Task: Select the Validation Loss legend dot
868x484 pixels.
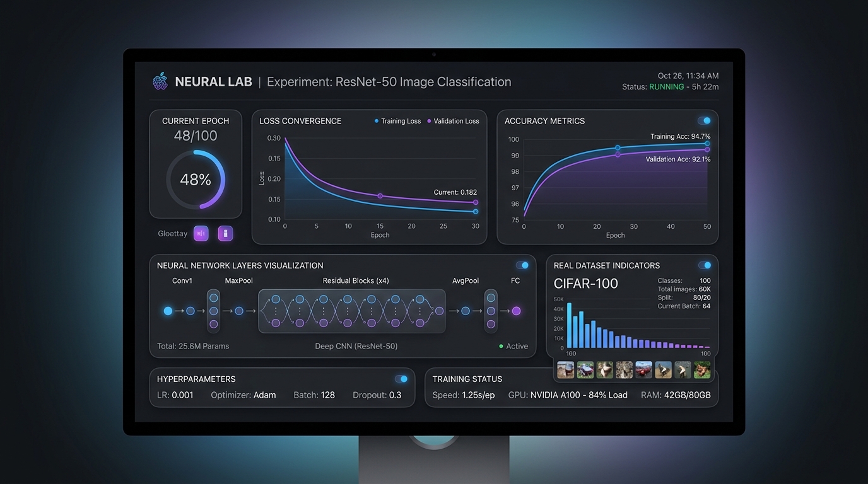Action: [429, 121]
